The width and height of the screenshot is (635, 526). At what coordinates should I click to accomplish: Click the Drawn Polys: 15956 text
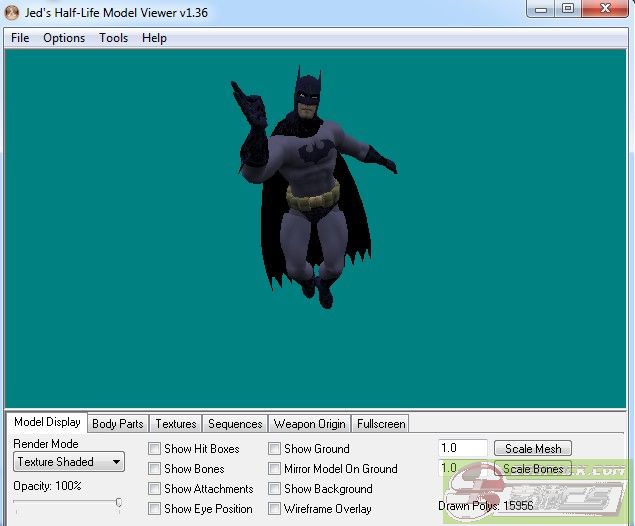[x=486, y=506]
